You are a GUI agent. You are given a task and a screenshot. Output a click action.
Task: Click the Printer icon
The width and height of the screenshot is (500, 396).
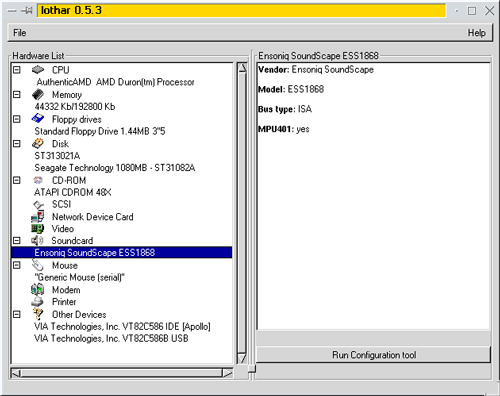click(37, 302)
